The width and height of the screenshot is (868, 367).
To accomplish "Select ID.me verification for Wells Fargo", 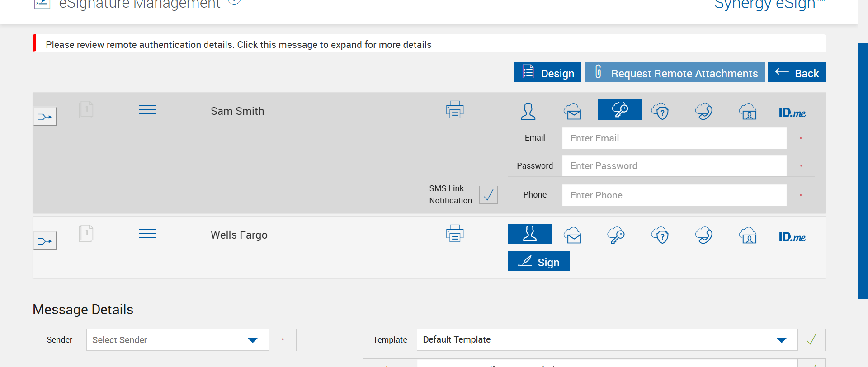I will pyautogui.click(x=792, y=237).
